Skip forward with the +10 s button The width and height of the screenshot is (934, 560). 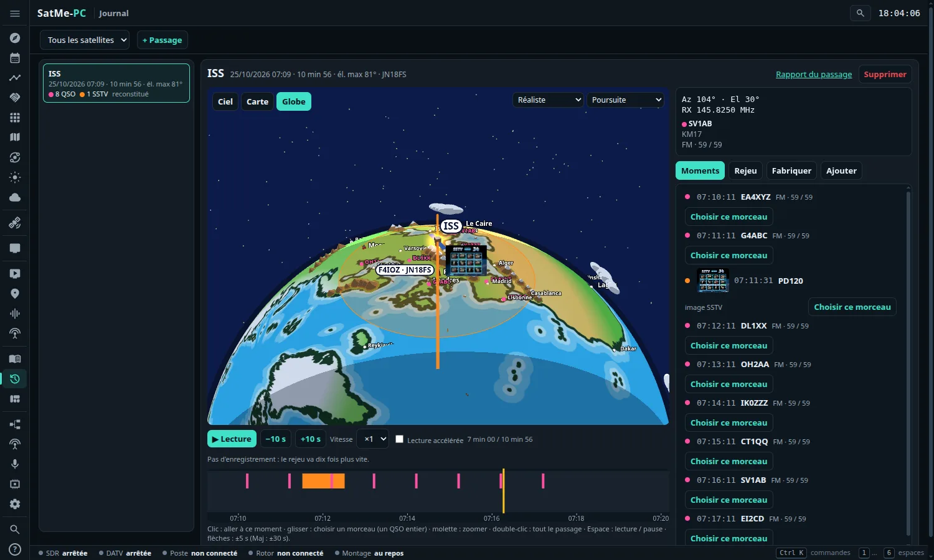310,439
